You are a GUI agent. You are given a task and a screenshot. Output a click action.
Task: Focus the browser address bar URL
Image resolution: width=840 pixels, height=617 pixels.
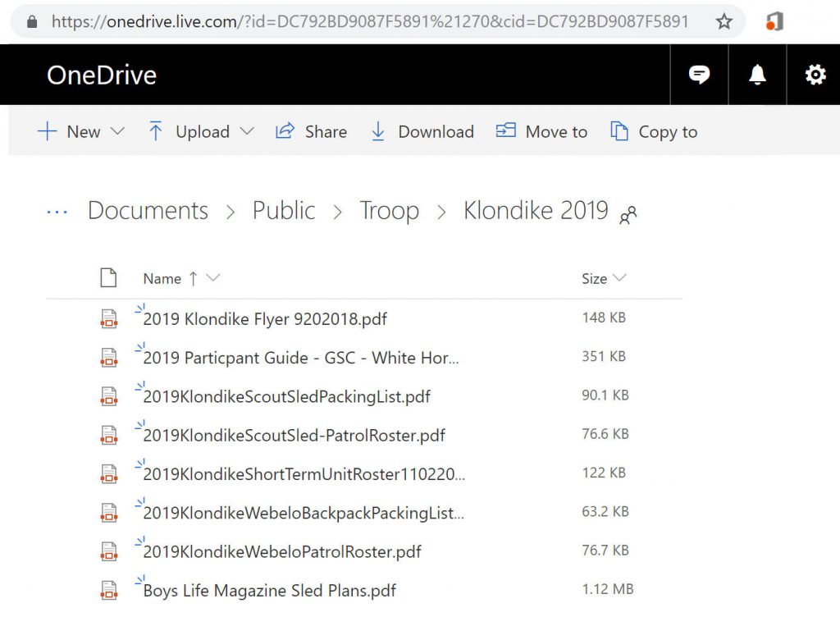[x=370, y=21]
